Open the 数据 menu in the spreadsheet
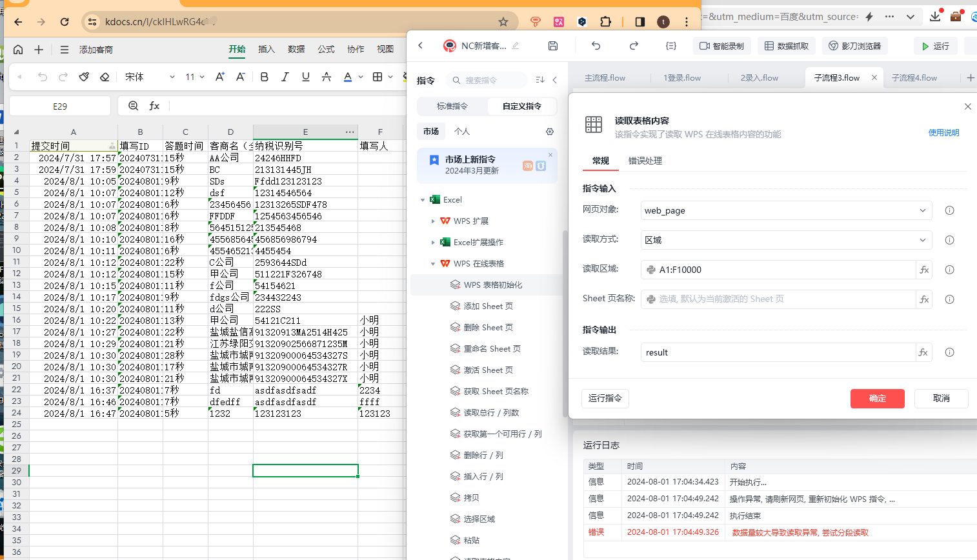The image size is (977, 560). tap(296, 49)
